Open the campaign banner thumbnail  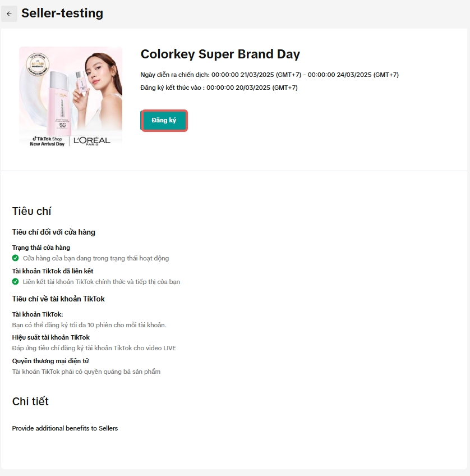pyautogui.click(x=71, y=97)
